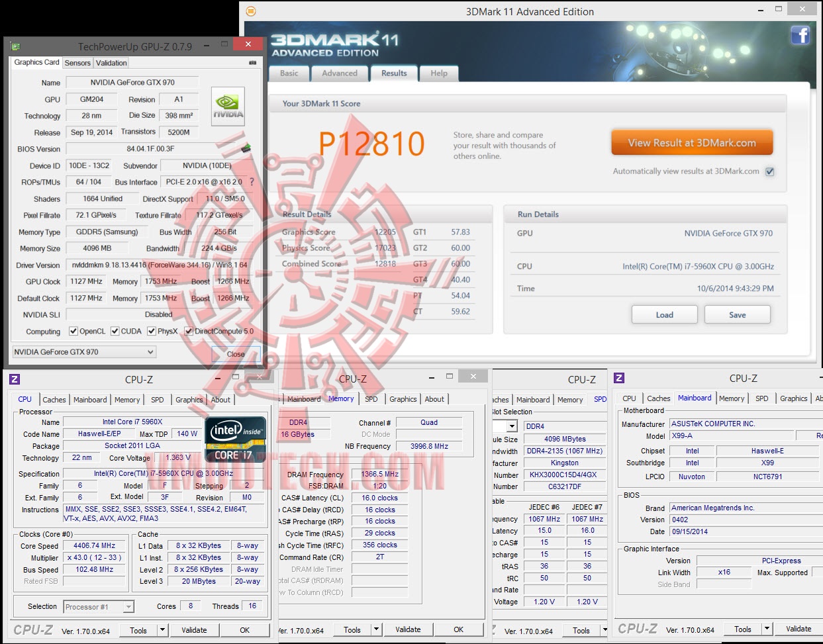Open the SPD tab in the CPU-Z Memory window
Screen dimensions: 823x644
(371, 399)
